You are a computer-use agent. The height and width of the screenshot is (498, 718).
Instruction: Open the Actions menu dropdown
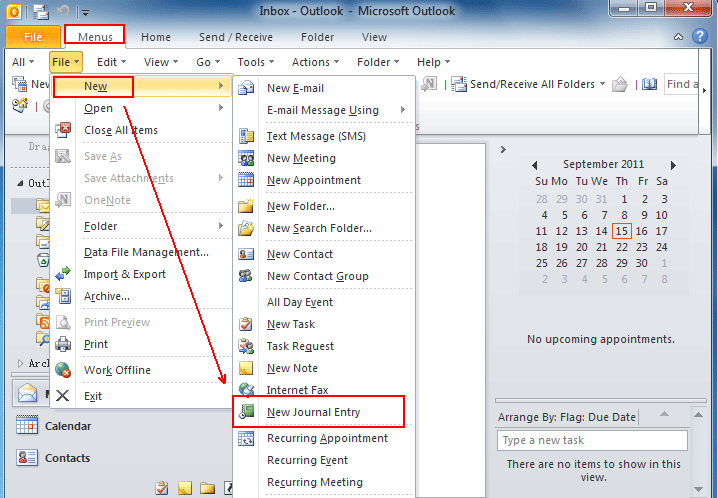[x=315, y=62]
